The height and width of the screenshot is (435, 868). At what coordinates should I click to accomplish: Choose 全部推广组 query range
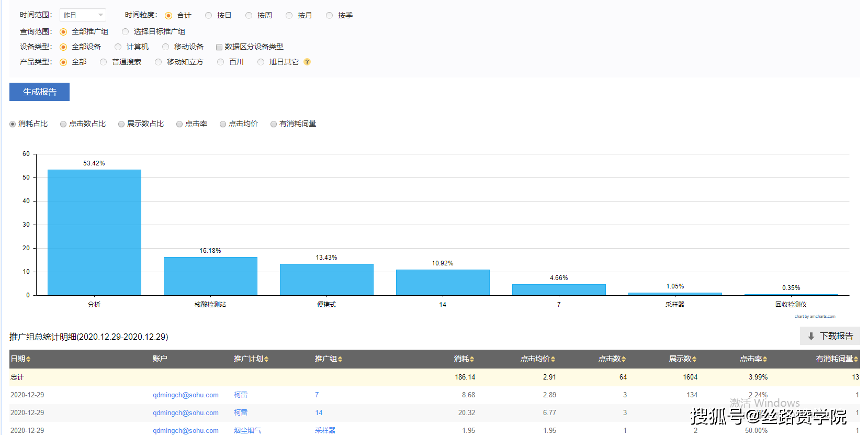(63, 32)
